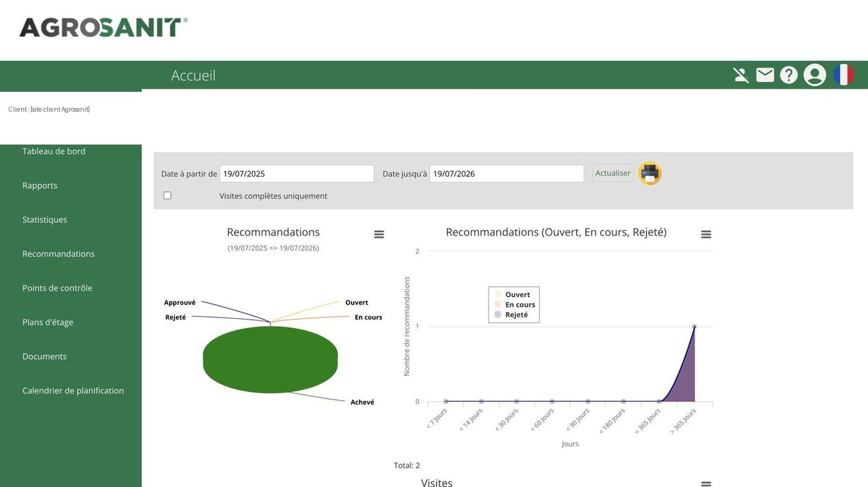The width and height of the screenshot is (868, 487).
Task: Toggle Rejeté series in chart legend
Action: point(511,315)
